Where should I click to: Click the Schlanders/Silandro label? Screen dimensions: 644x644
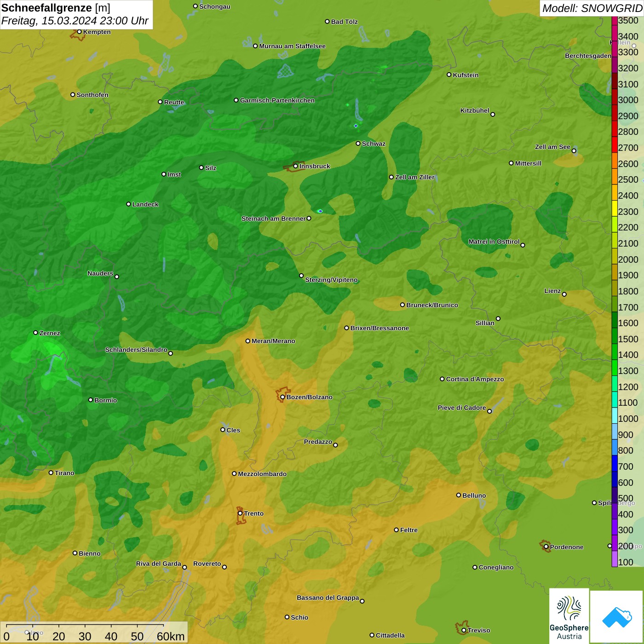click(x=136, y=350)
